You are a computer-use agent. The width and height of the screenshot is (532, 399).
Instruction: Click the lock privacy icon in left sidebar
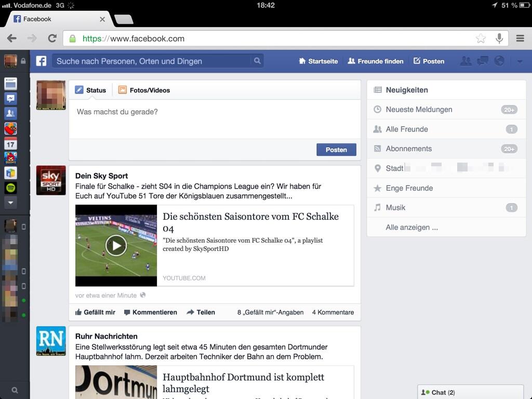pyautogui.click(x=23, y=61)
